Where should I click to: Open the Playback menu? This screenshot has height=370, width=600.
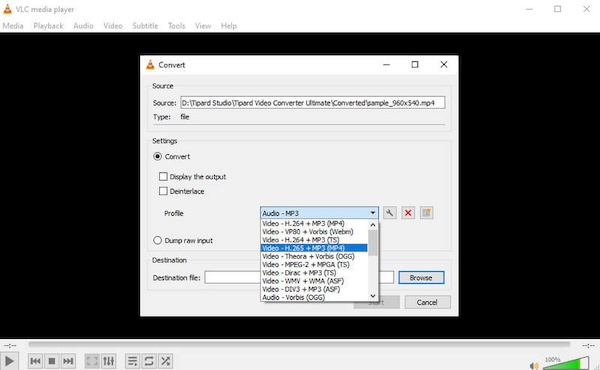coord(48,26)
